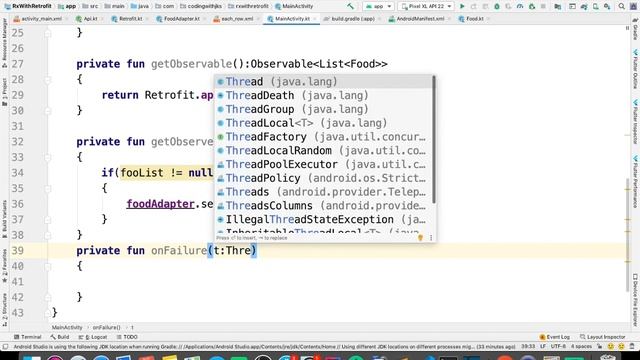Open the Structure side panel

(x=4, y=310)
